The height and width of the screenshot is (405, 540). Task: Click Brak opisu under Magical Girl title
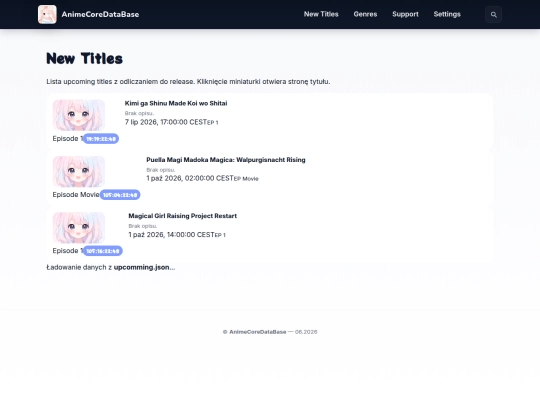click(x=143, y=226)
